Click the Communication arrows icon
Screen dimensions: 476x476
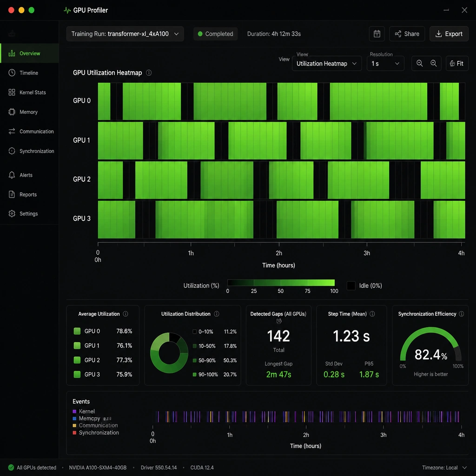12,132
